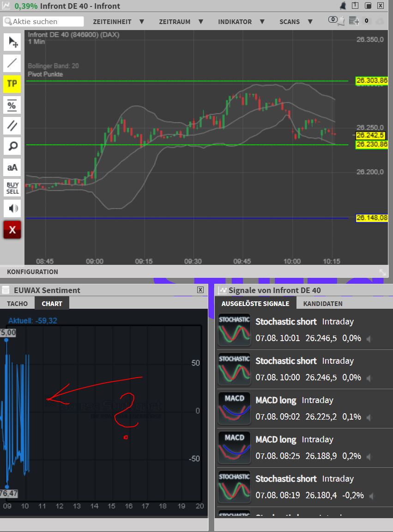Image resolution: width=393 pixels, height=532 pixels.
Task: Open Stochastic short signal at 07.08. 08:19
Action: (305, 487)
